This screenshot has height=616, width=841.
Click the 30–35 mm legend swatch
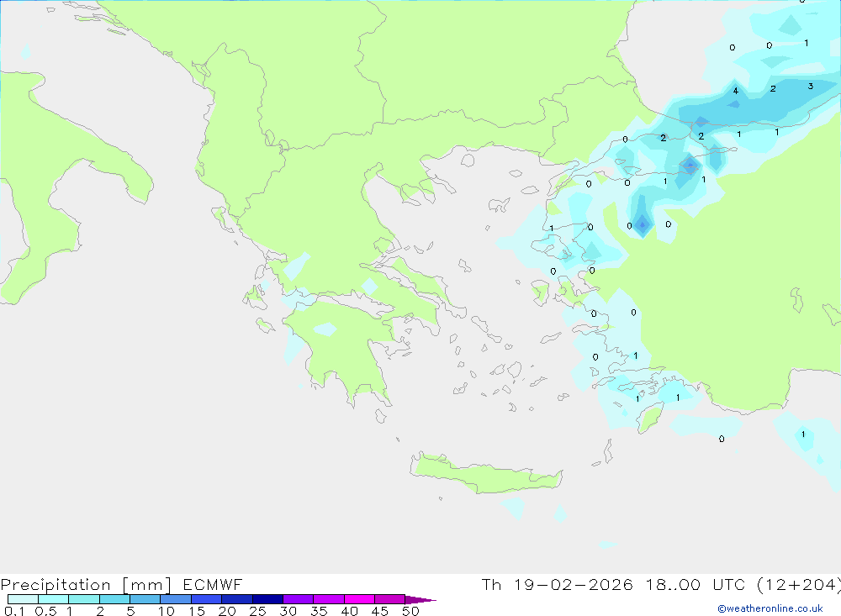[299, 599]
